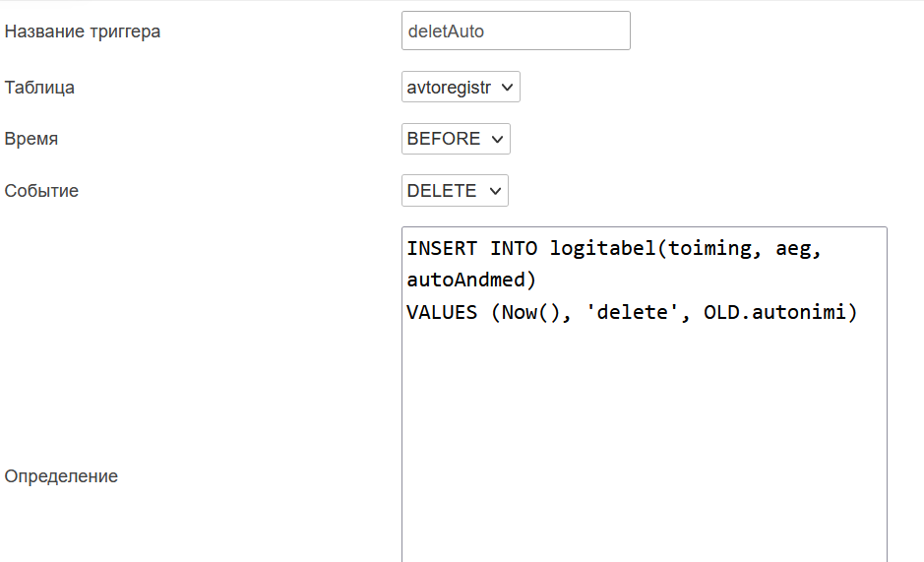
Task: Place cursor on VALUES keyword
Action: coord(442,312)
